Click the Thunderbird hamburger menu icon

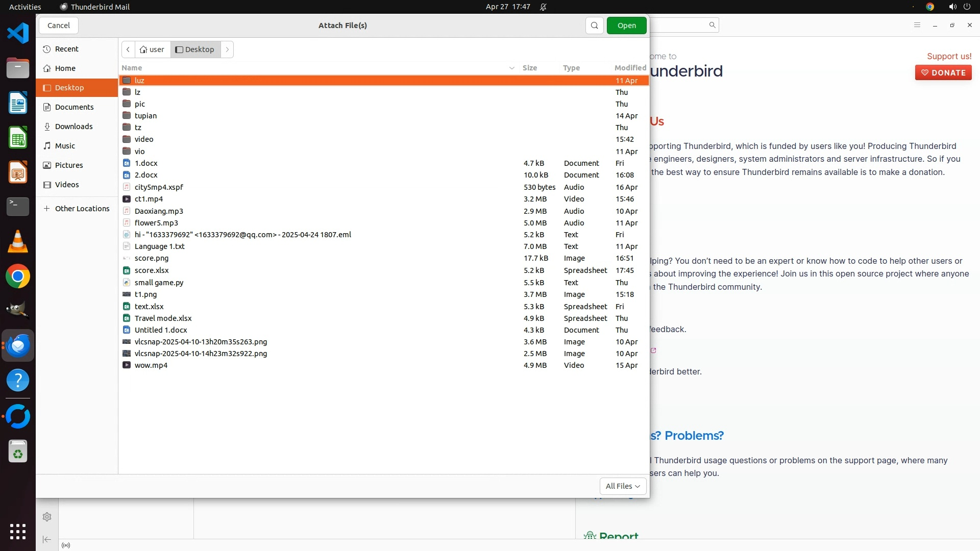(917, 25)
